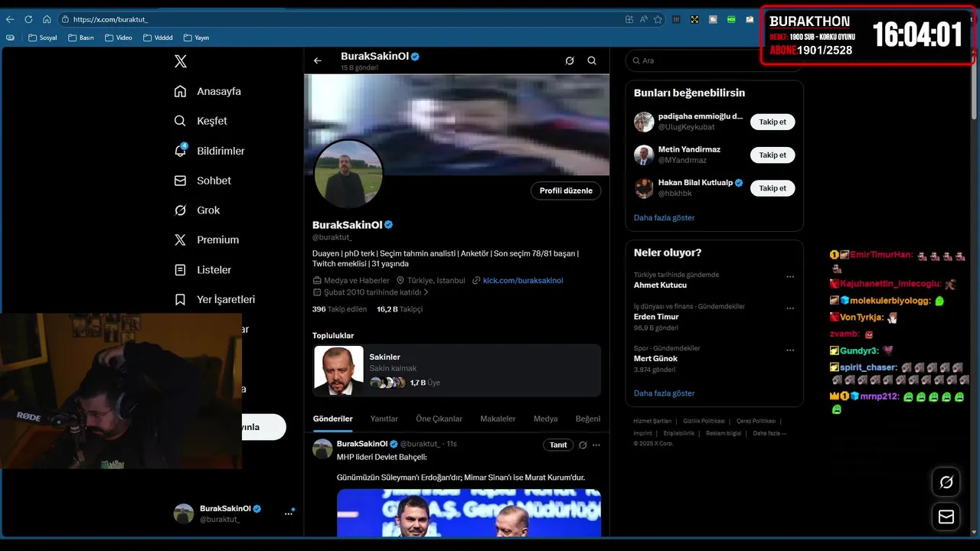Switch to the Gönderiler tab
This screenshot has width=980, height=551.
point(332,419)
